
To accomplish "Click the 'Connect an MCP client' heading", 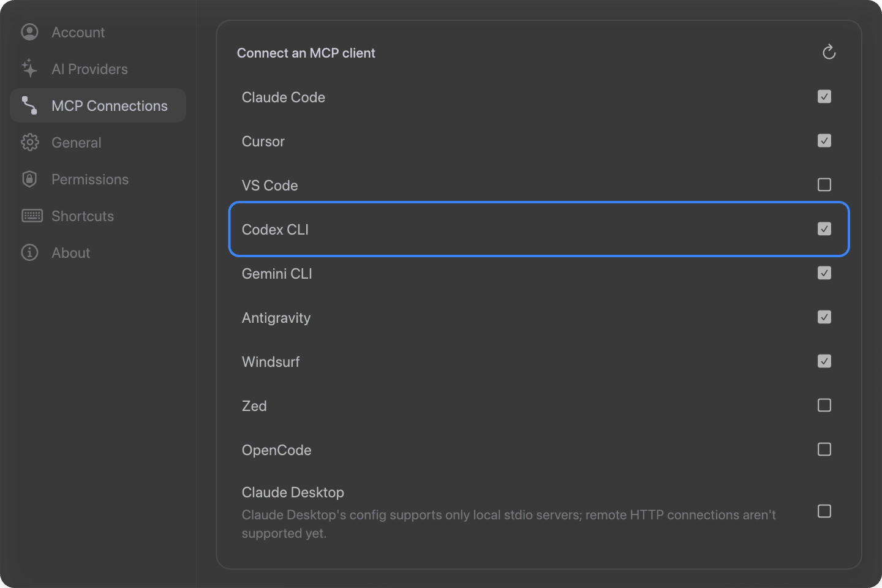I will click(x=306, y=53).
